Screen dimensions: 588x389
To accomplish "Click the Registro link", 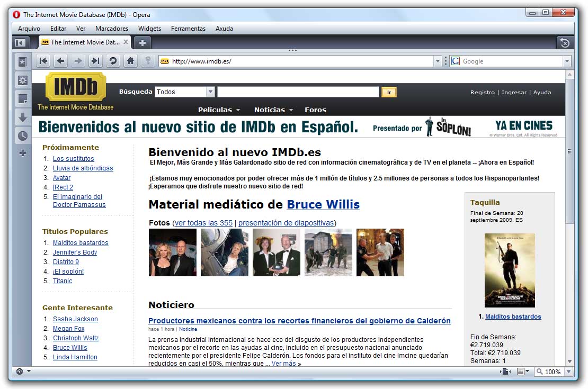I will (482, 92).
